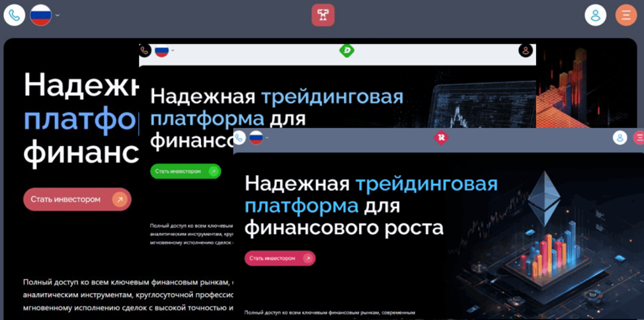This screenshot has height=320, width=644.
Task: Click the large red-orange "Стать инвестором" button
Action: click(77, 200)
